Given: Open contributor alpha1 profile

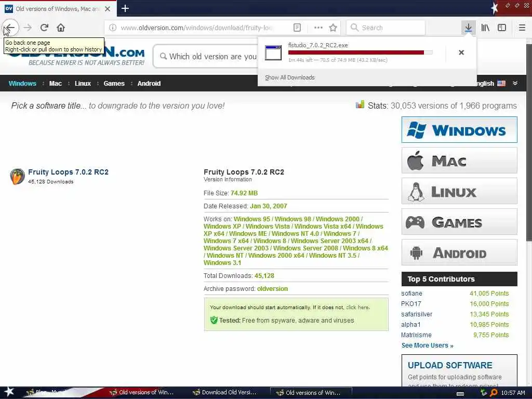Looking at the screenshot, I should pos(410,325).
